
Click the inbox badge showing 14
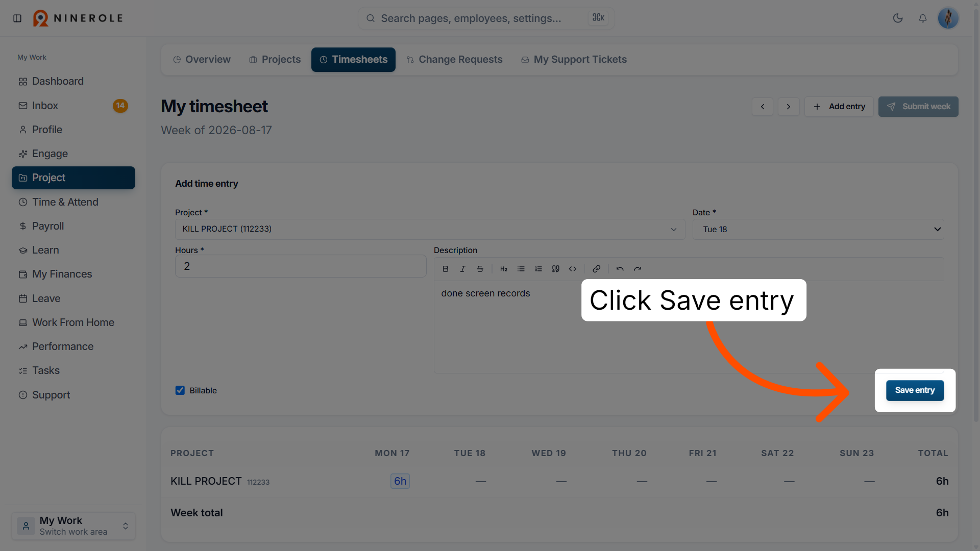[x=120, y=106]
